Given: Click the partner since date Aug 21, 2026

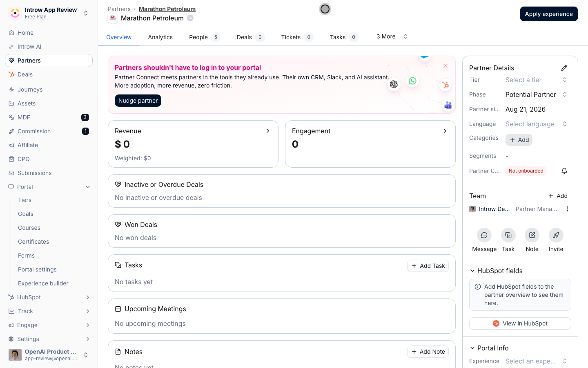Looking at the screenshot, I should pyautogui.click(x=526, y=109).
